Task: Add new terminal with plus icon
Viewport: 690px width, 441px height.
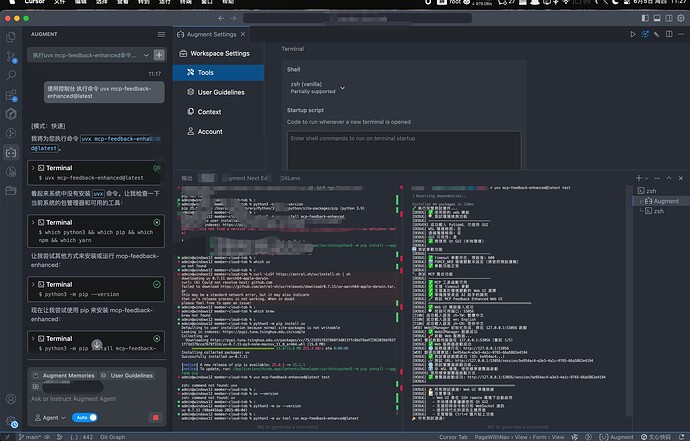Action: [x=639, y=178]
